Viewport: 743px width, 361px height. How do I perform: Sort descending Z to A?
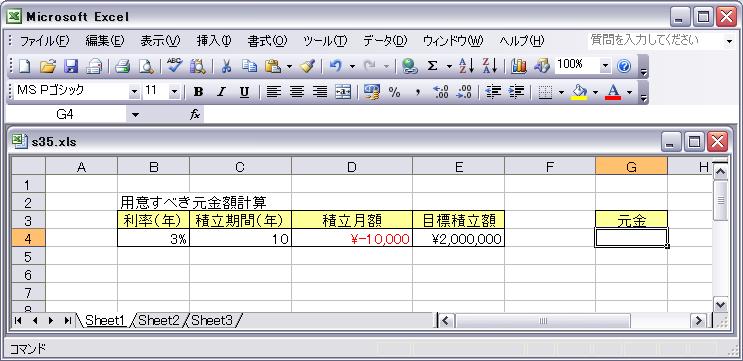[489, 67]
